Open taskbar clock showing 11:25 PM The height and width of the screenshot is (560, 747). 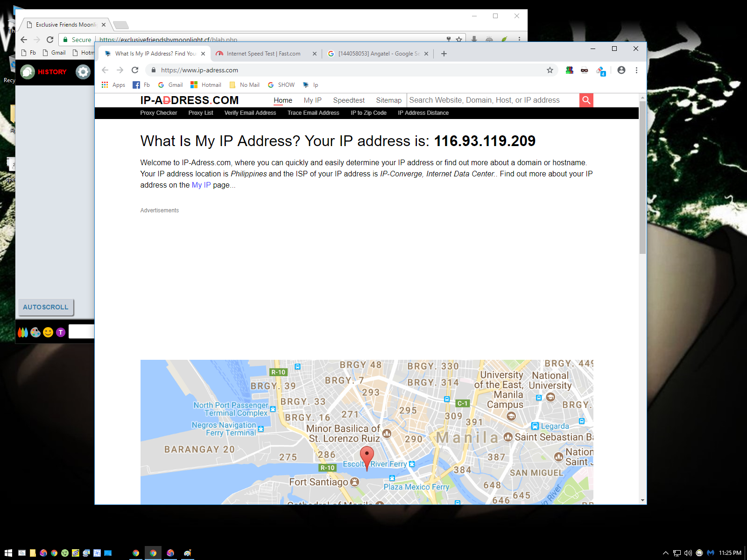[x=730, y=553]
